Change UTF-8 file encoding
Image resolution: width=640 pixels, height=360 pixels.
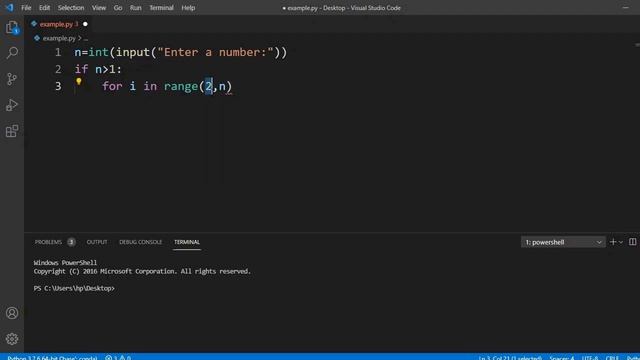coord(590,358)
